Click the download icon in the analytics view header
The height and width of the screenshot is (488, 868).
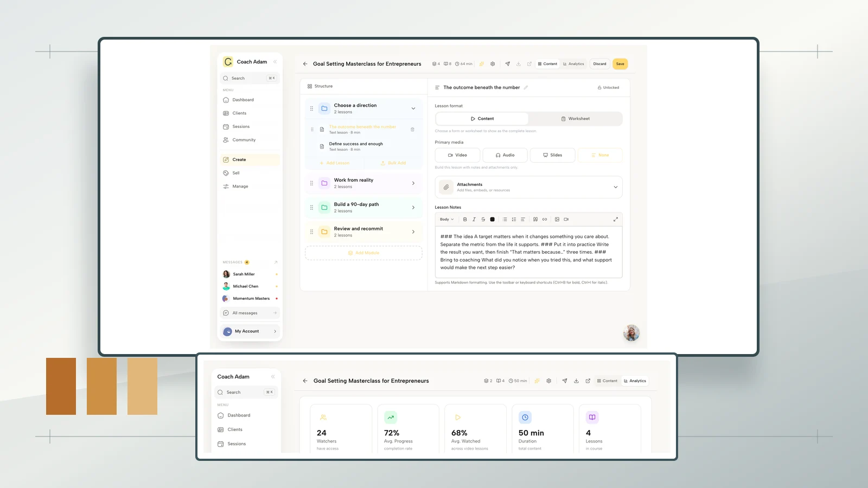point(576,381)
